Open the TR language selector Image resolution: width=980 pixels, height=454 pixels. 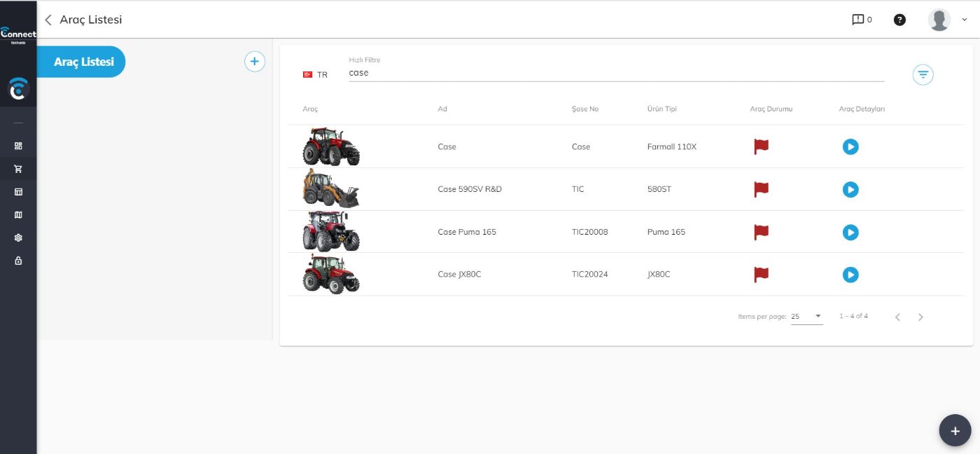point(315,74)
